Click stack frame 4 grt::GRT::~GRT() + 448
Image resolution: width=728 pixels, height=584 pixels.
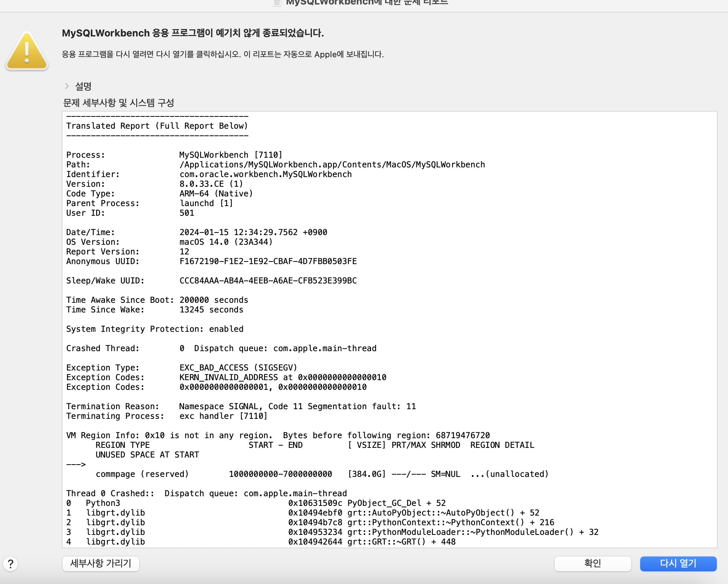click(x=261, y=542)
